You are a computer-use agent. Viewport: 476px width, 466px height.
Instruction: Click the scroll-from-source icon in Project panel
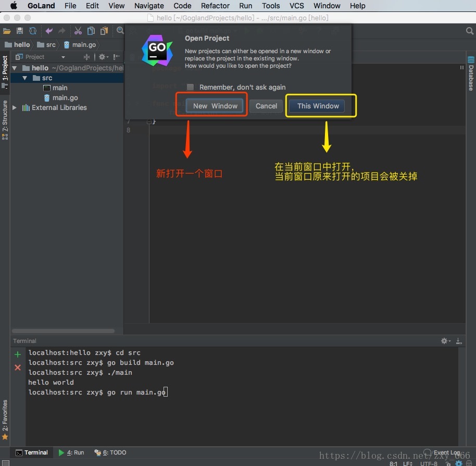point(86,57)
